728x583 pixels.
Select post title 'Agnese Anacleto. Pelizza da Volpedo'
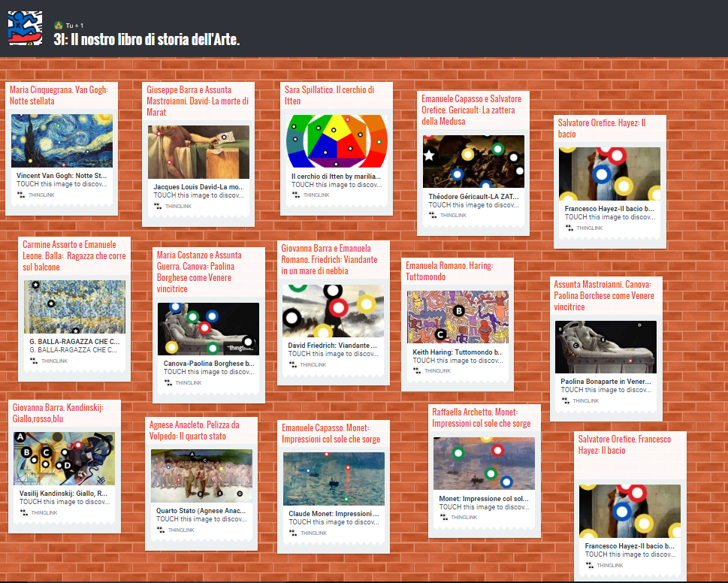(195, 430)
